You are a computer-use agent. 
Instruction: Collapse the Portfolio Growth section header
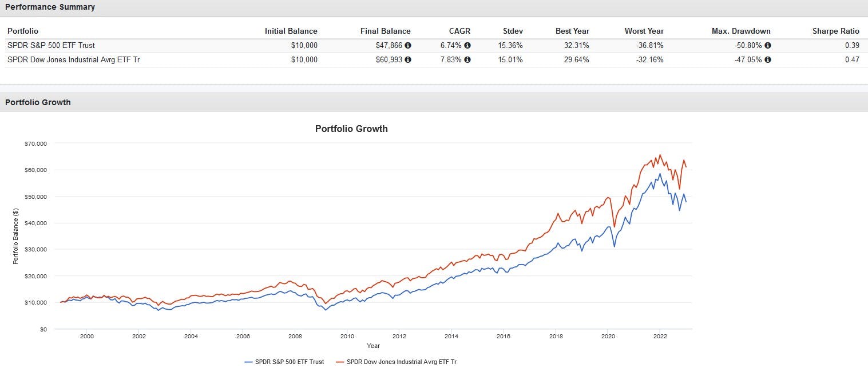(38, 102)
